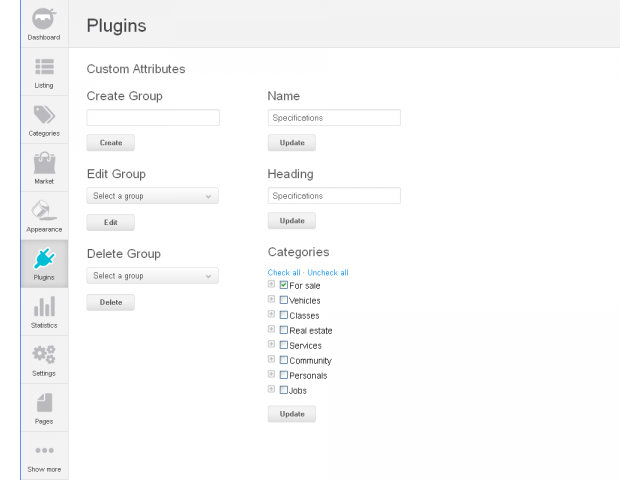Open the Edit Group dropdown
Image resolution: width=640 pixels, height=480 pixels.
[x=152, y=196]
